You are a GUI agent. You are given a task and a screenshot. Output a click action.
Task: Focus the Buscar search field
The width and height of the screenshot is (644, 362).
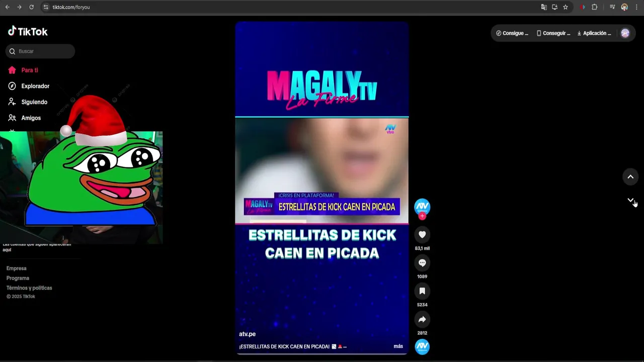(x=40, y=51)
